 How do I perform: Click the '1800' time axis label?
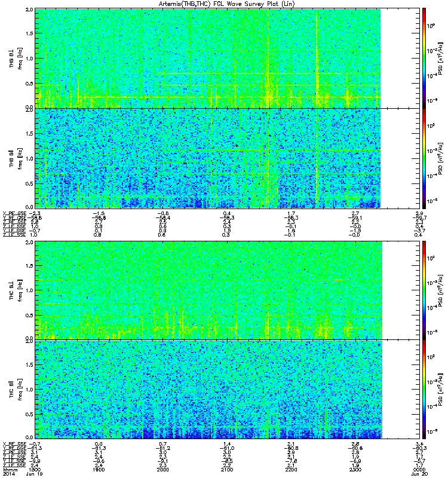34,470
